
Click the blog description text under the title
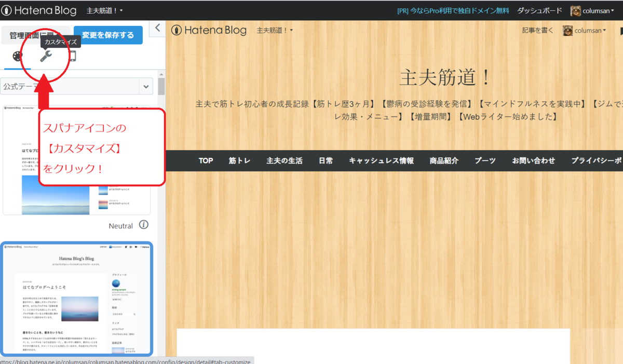pyautogui.click(x=409, y=110)
